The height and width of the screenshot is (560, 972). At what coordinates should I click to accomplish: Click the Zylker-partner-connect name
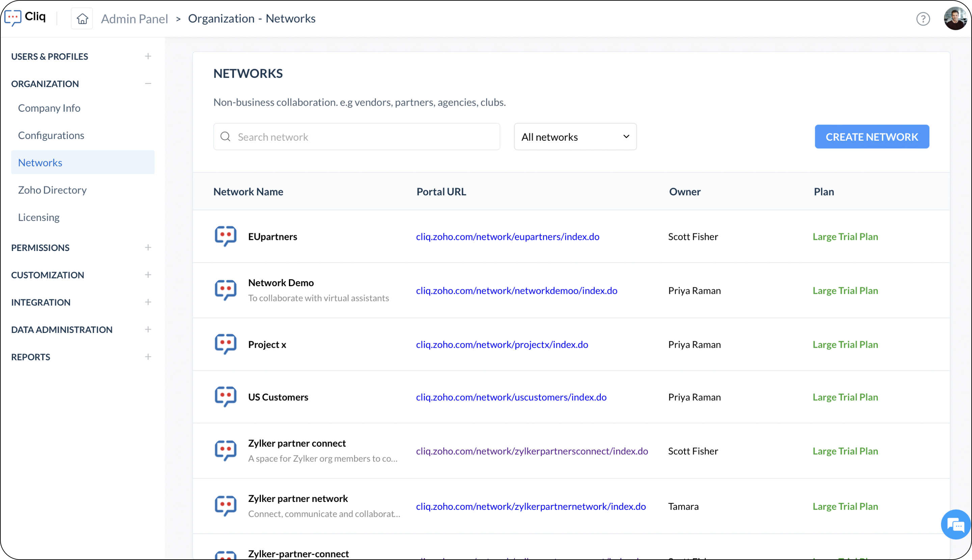[298, 554]
